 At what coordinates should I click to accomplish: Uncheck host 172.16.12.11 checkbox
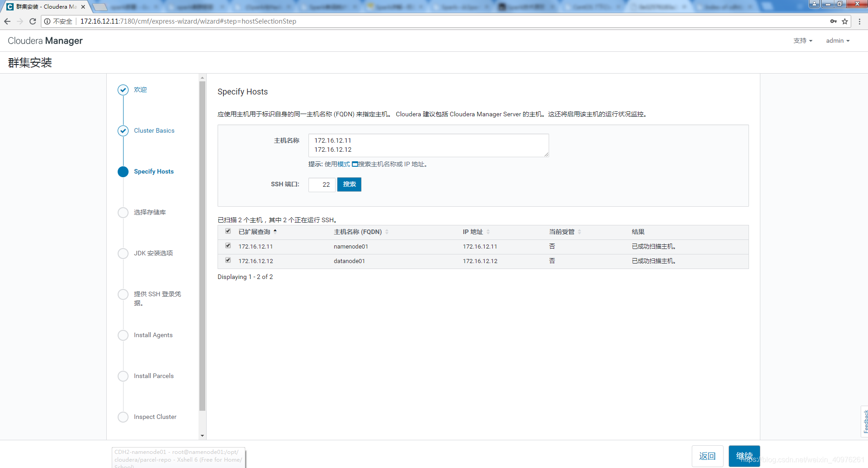click(228, 246)
